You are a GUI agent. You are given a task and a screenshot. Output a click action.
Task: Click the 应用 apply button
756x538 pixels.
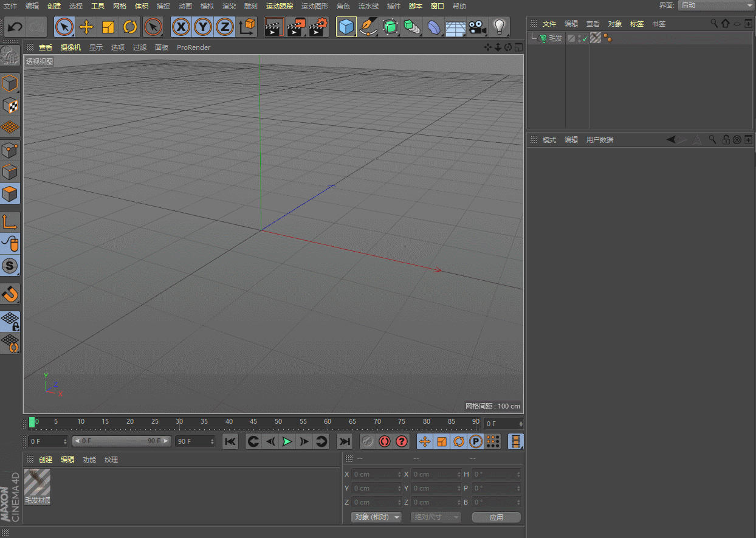point(496,517)
